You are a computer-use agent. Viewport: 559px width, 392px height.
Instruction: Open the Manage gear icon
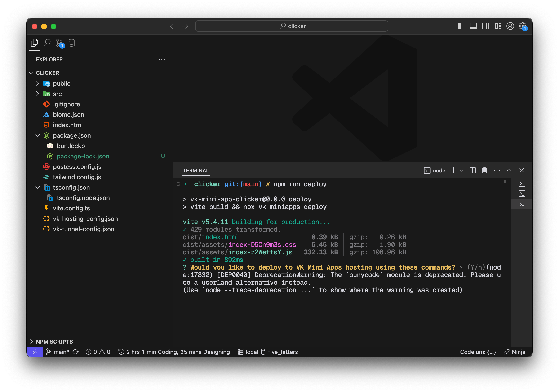[522, 26]
